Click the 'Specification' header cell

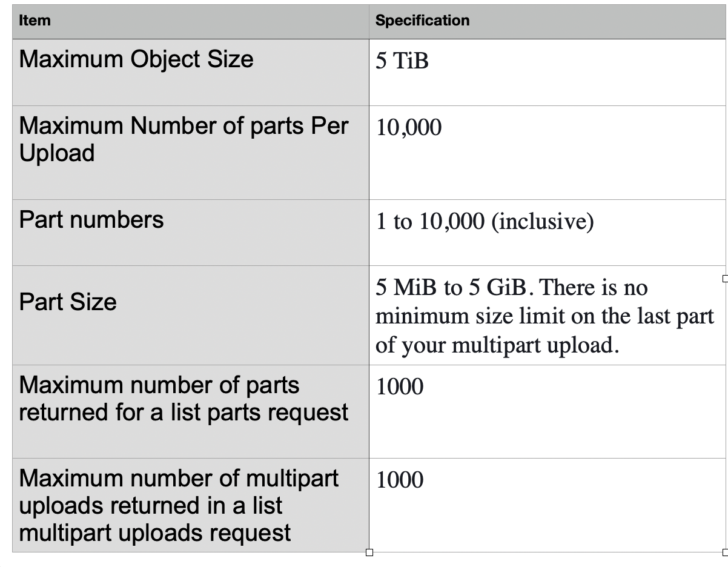(x=548, y=22)
